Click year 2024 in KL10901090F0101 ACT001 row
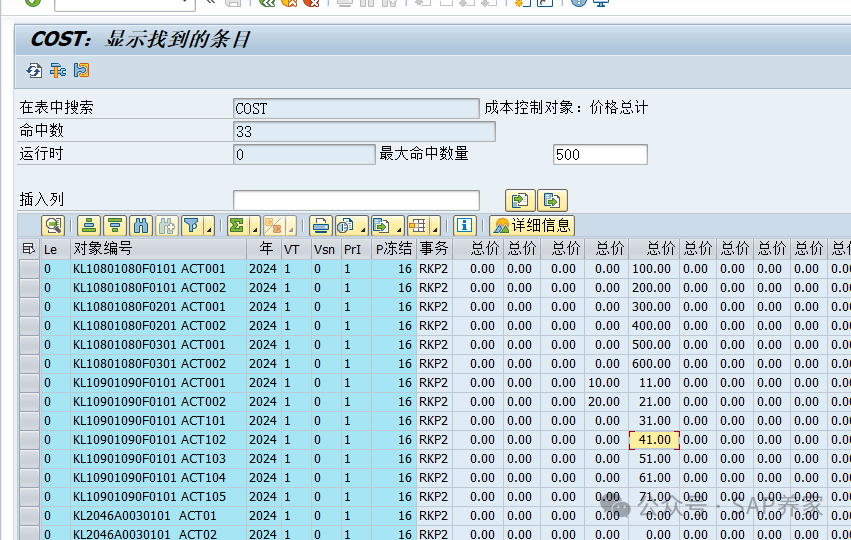Viewport: 851px width, 540px height. click(x=263, y=383)
